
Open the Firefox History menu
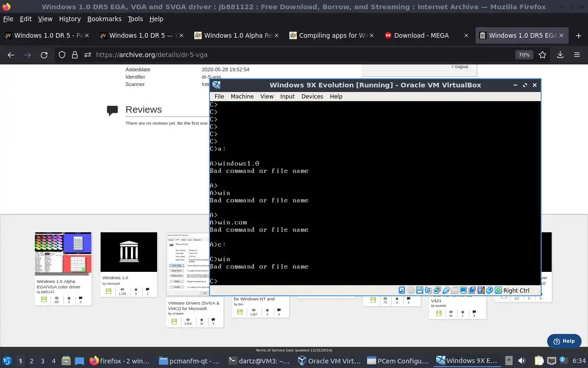pyautogui.click(x=70, y=19)
